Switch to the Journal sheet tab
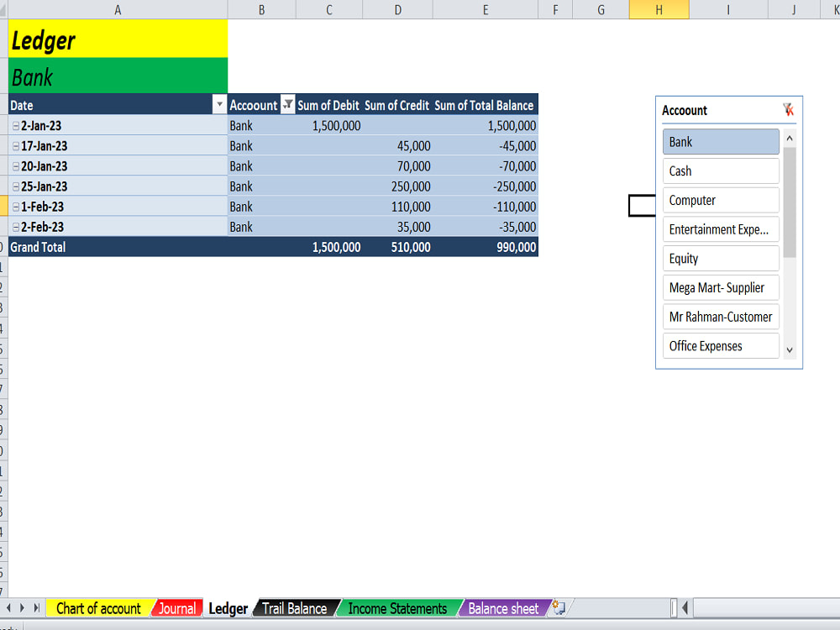 coord(176,608)
